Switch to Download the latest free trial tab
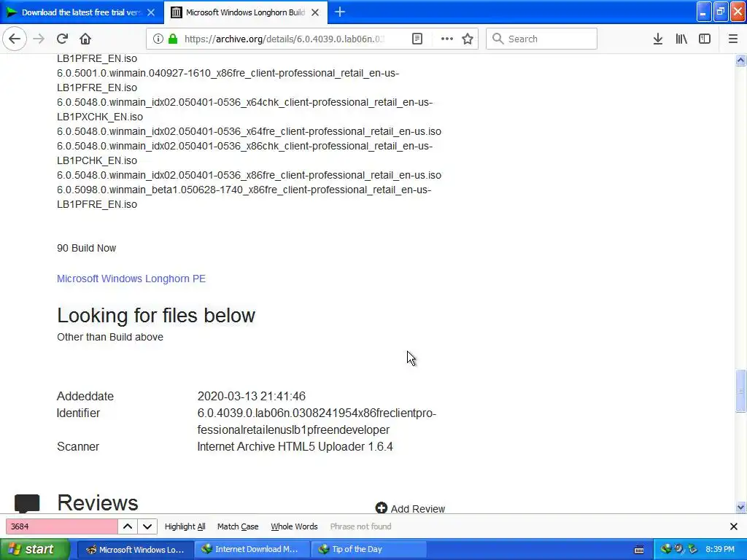Viewport: 747px width, 560px height. (81, 12)
